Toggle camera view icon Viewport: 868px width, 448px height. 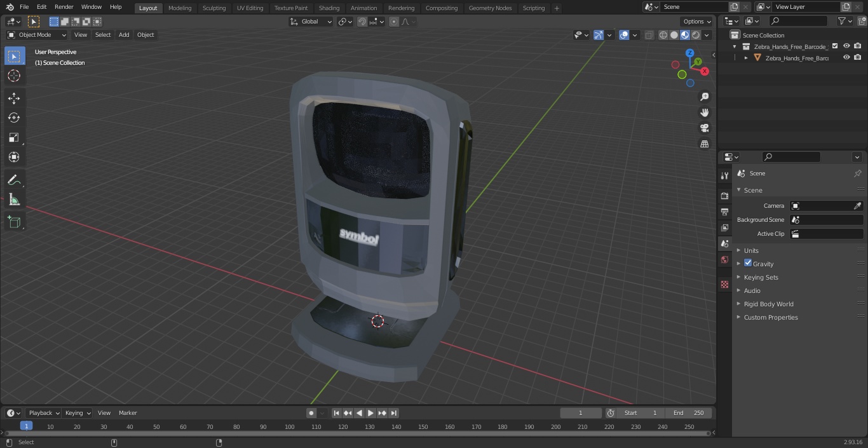[704, 128]
